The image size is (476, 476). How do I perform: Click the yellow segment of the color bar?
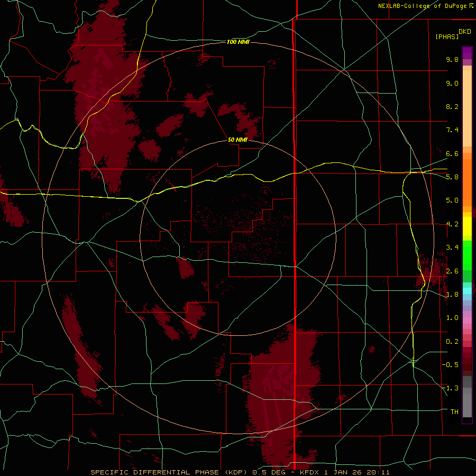(x=467, y=226)
